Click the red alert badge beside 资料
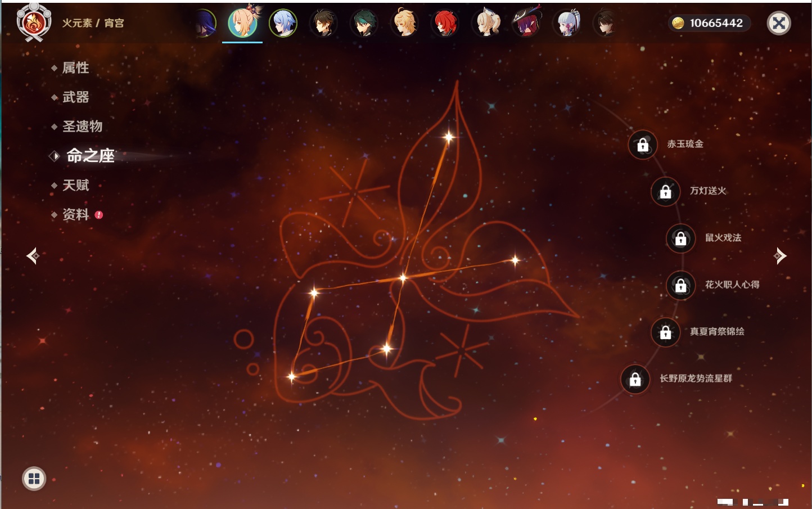The height and width of the screenshot is (509, 812). [x=99, y=215]
